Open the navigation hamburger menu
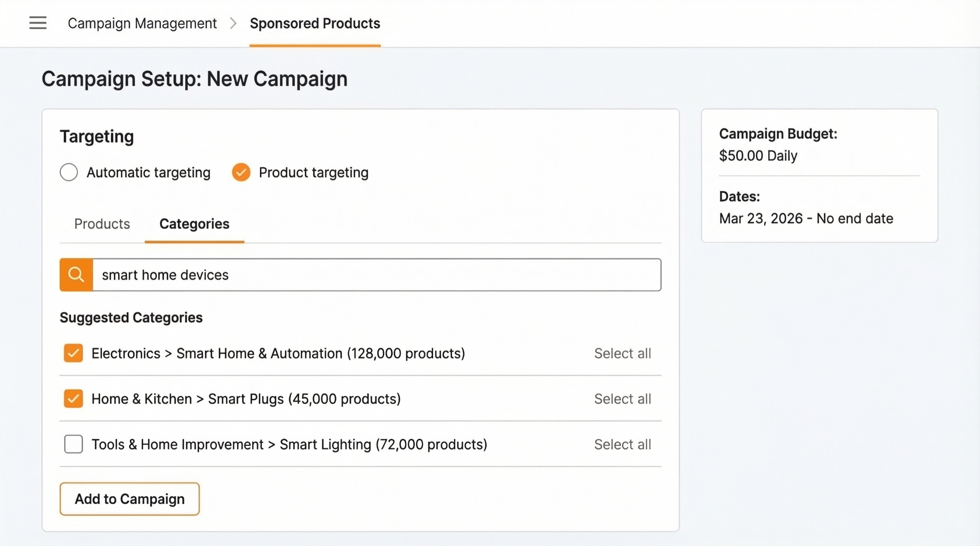 point(38,23)
